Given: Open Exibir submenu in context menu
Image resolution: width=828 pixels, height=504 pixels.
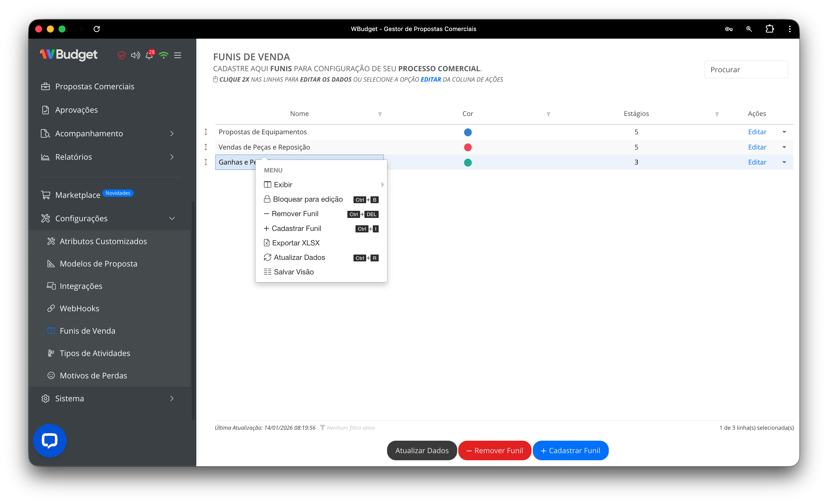Looking at the screenshot, I should (283, 184).
